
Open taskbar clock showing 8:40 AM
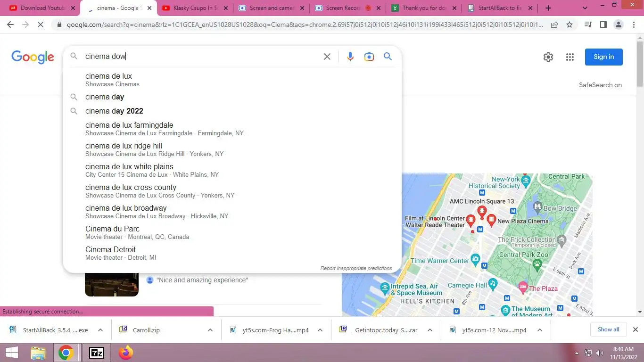(x=622, y=353)
